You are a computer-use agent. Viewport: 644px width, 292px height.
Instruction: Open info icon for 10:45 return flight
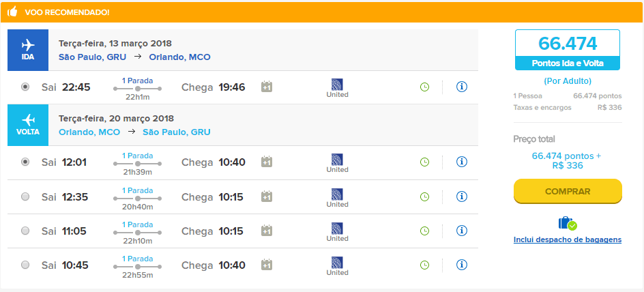(x=462, y=265)
